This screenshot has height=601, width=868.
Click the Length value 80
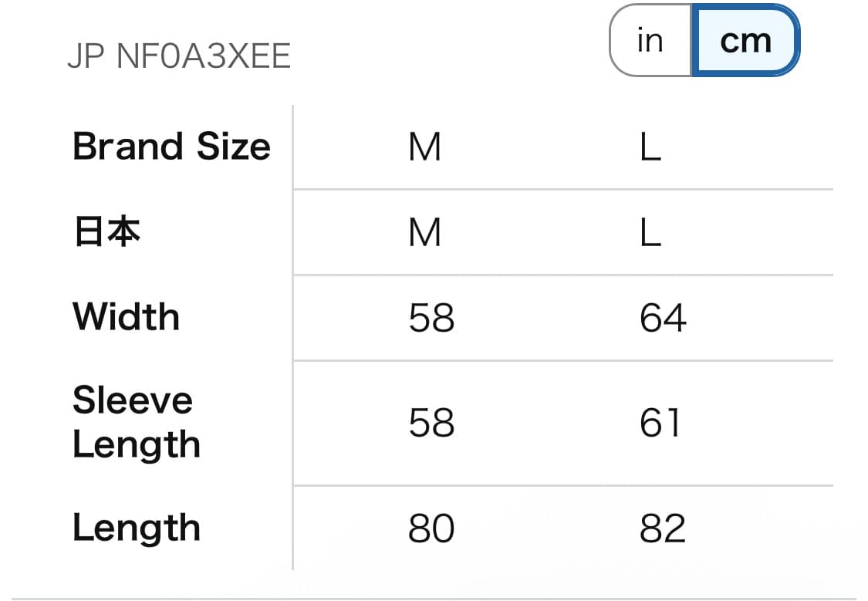[x=431, y=529]
